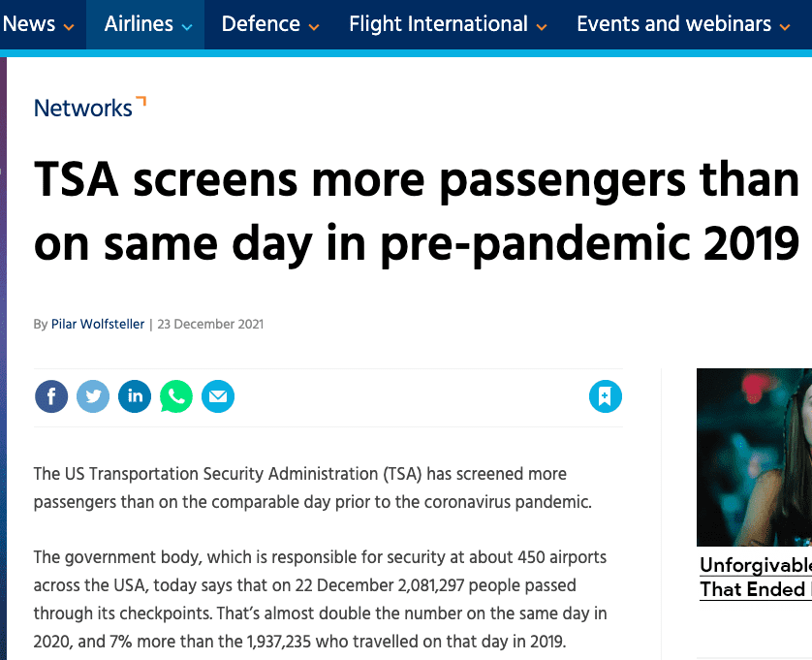Email this article icon
This screenshot has width=812, height=660.
[x=218, y=396]
